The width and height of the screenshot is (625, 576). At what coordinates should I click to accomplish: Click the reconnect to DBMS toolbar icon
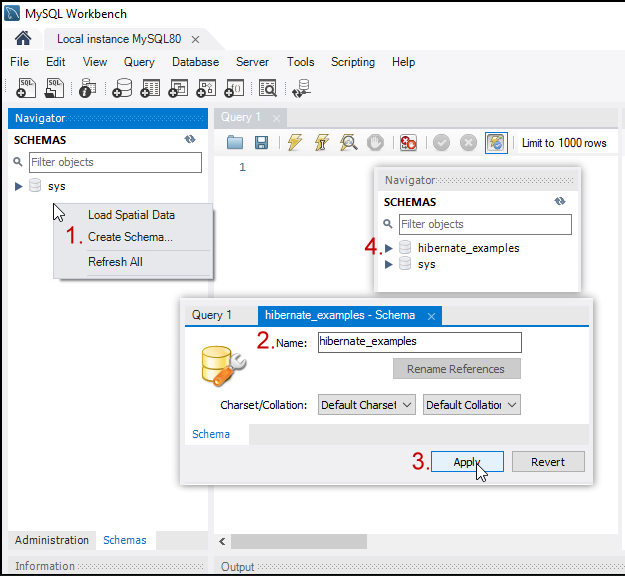[x=302, y=88]
